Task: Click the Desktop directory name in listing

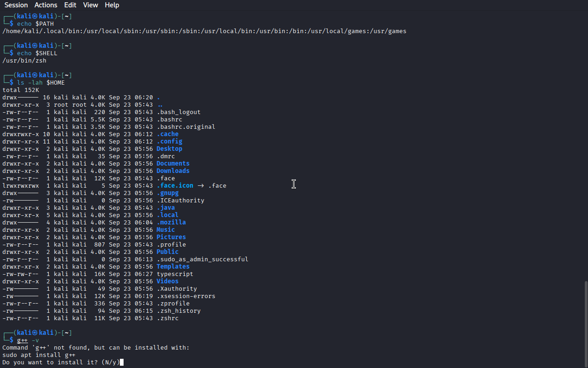Action: pos(169,149)
